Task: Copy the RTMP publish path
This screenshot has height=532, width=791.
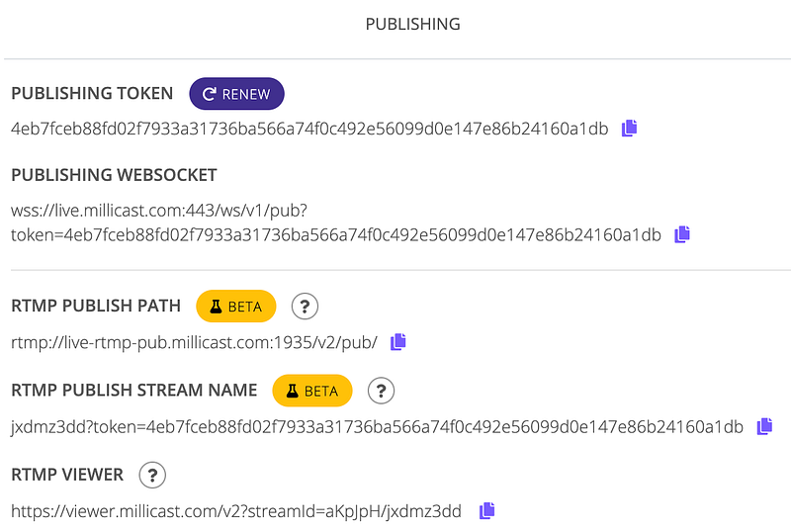Action: click(398, 341)
